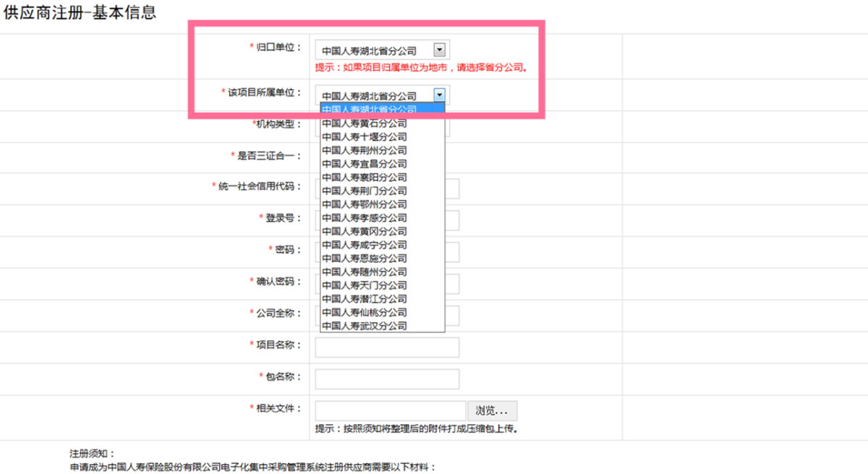
Task: Click the 项目名称 input field
Action: pos(386,347)
